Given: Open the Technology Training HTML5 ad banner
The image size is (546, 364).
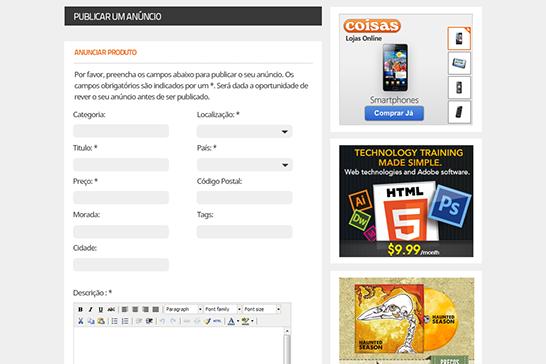Looking at the screenshot, I should [x=406, y=201].
